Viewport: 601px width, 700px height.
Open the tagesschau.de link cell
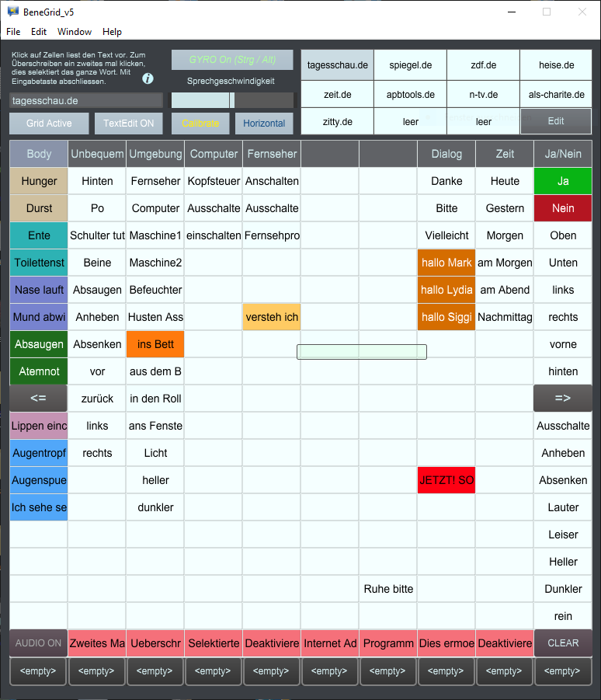pyautogui.click(x=338, y=65)
